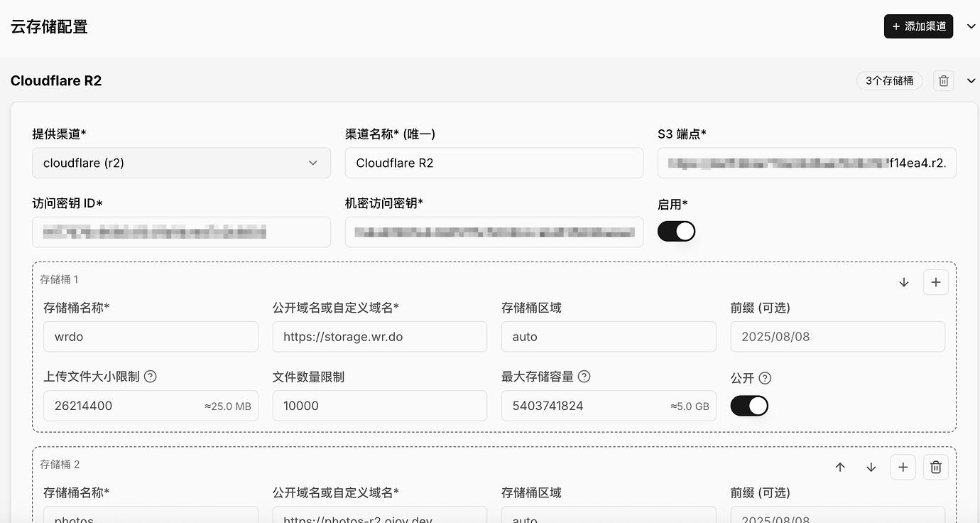980x523 pixels.
Task: Edit bucket name field containing wrdo
Action: pos(151,337)
